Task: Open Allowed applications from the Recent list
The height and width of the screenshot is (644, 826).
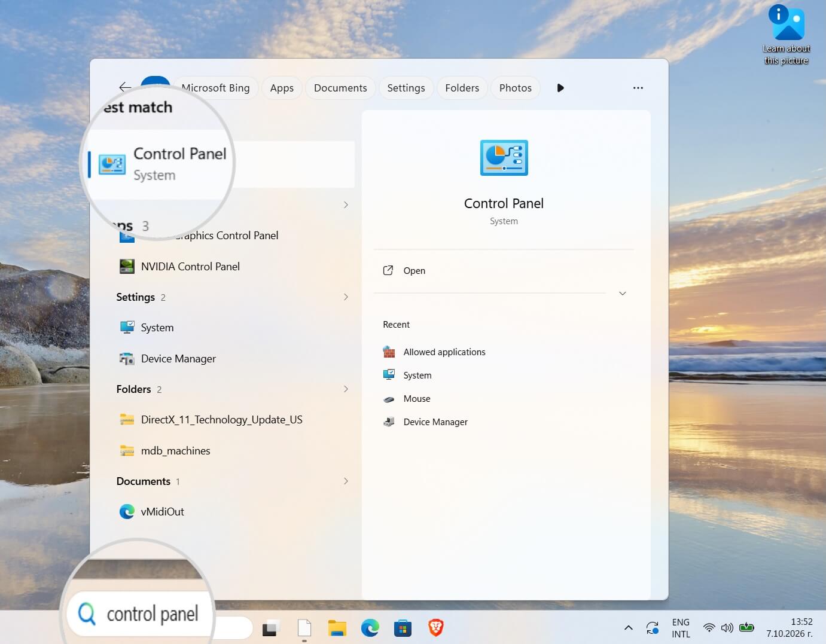Action: coord(444,352)
